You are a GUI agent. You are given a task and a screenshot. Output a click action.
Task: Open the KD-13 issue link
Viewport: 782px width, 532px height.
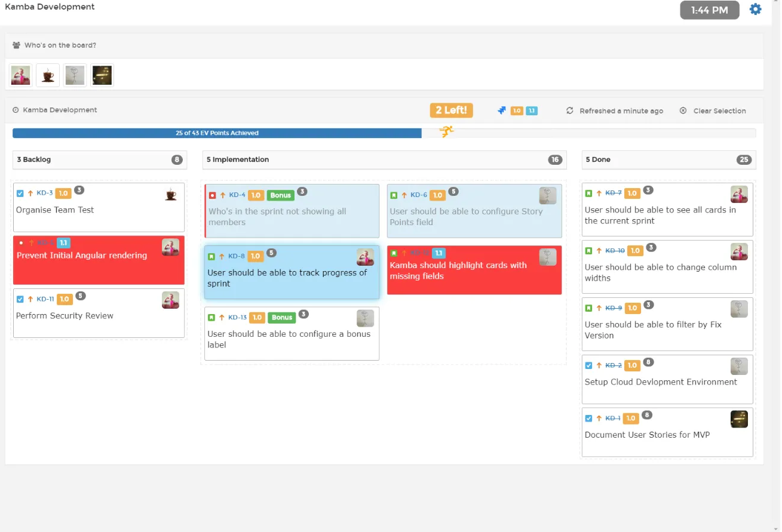[237, 318]
